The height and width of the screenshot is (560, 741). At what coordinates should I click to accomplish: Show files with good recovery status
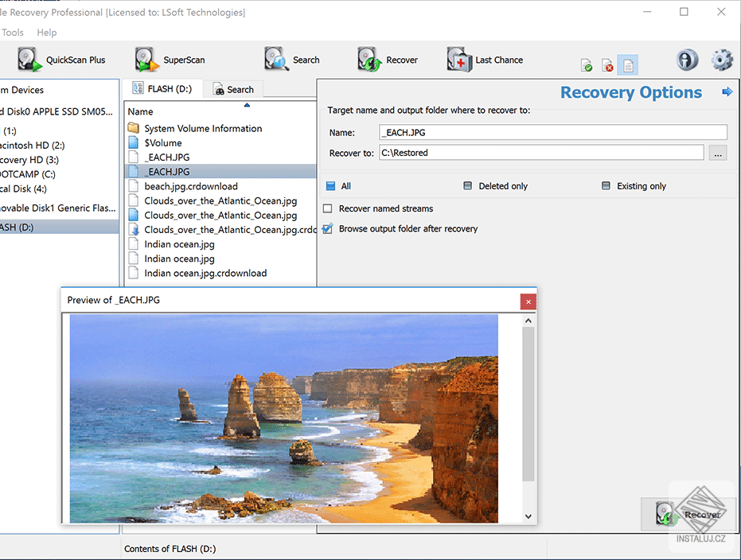(x=587, y=64)
